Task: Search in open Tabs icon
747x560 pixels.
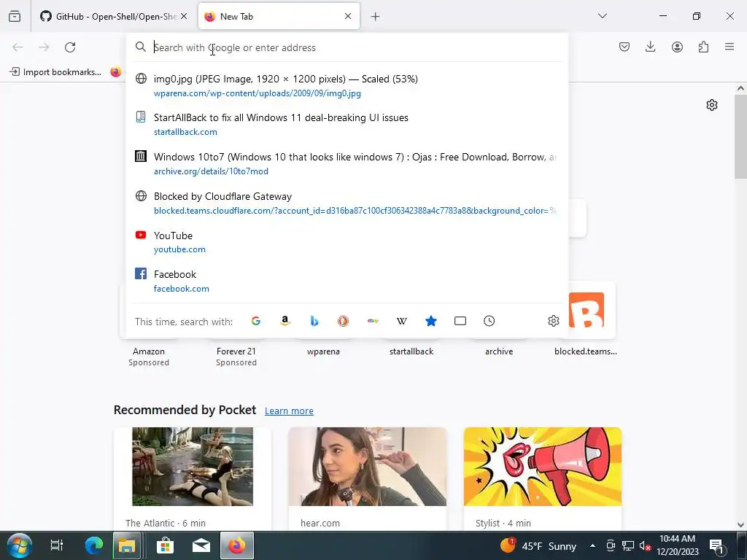Action: (460, 321)
